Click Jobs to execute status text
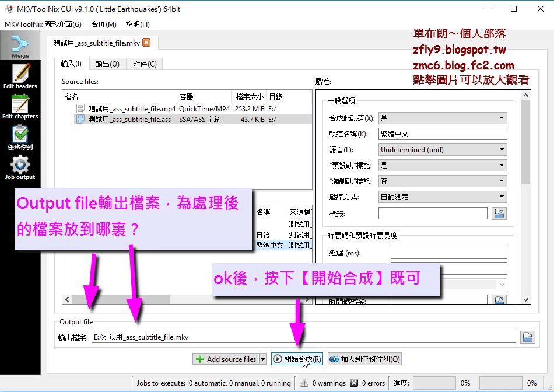The width and height of the screenshot is (554, 392). click(x=214, y=383)
